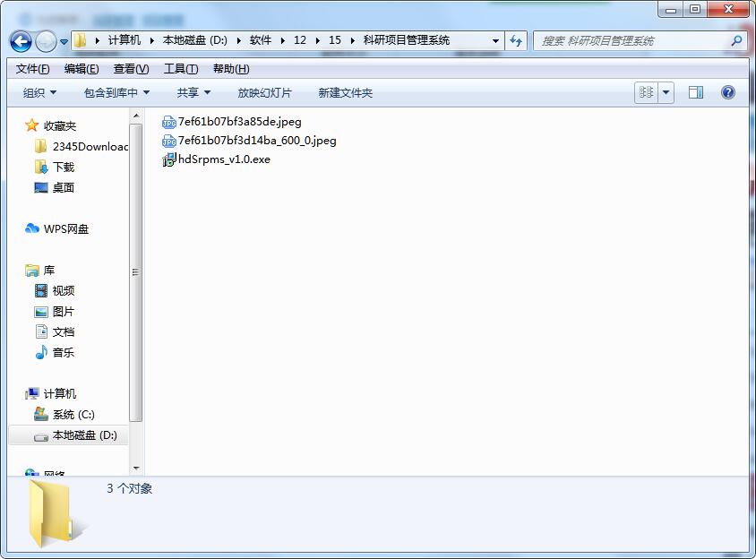The height and width of the screenshot is (559, 756).
Task: Click the 放映幻灯片 button
Action: click(x=265, y=92)
